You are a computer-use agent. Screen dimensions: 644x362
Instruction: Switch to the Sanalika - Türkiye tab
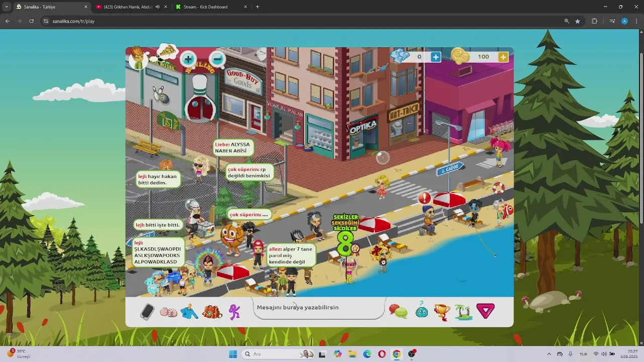[x=49, y=7]
